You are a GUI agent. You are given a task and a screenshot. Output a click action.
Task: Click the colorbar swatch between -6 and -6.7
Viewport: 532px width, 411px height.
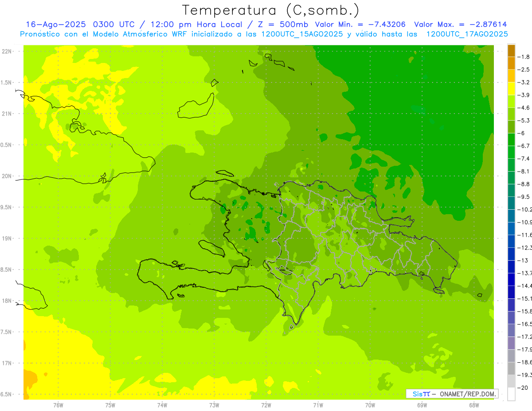click(x=511, y=140)
